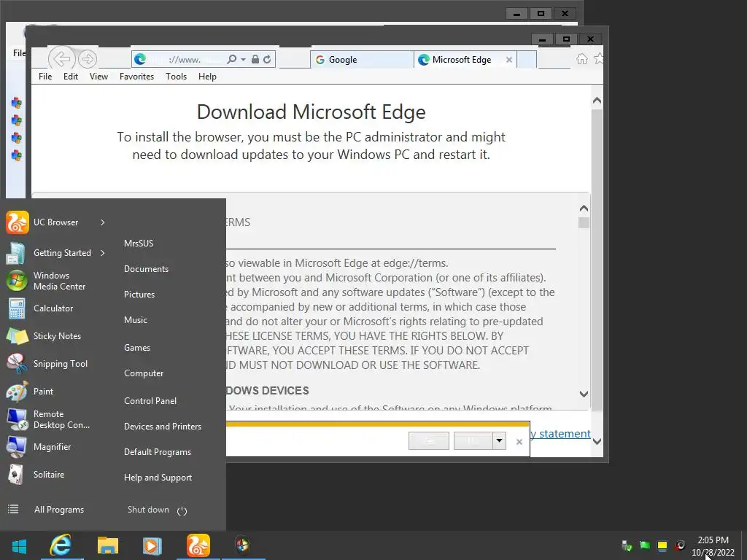Click the network tray icon
The image size is (747, 560).
coord(627,545)
